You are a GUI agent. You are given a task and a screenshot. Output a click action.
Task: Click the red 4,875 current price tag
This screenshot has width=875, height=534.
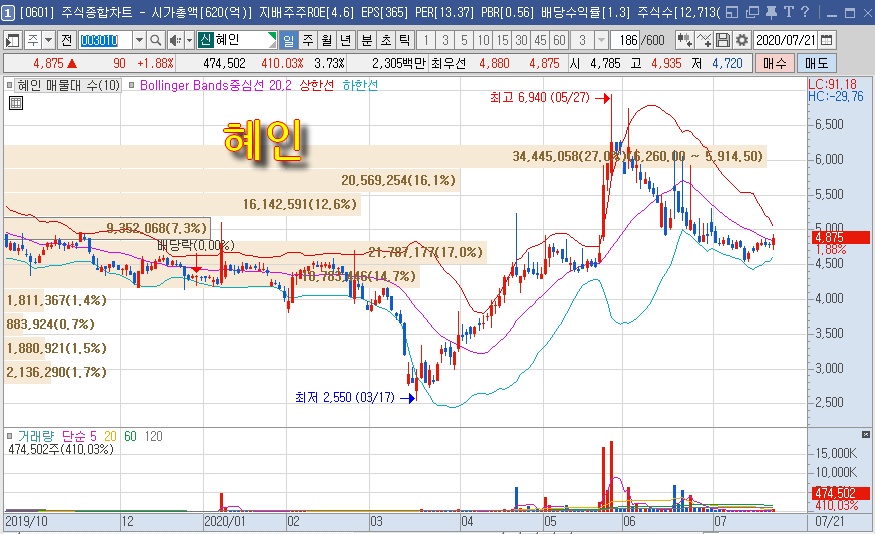(840, 238)
